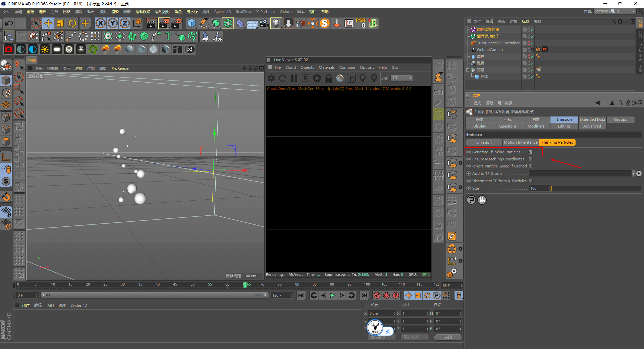This screenshot has width=644, height=349.
Task: Click the Cube primitive icon
Action: pos(192,23)
